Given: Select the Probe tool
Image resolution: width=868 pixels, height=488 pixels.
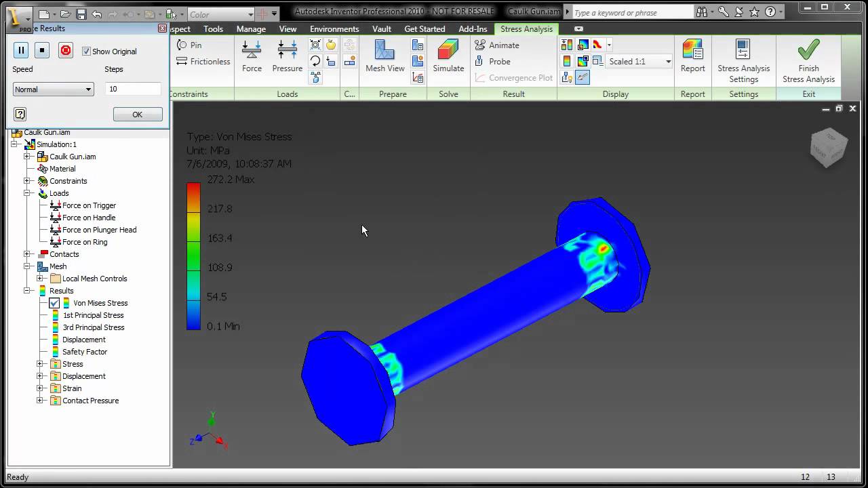Looking at the screenshot, I should point(493,62).
